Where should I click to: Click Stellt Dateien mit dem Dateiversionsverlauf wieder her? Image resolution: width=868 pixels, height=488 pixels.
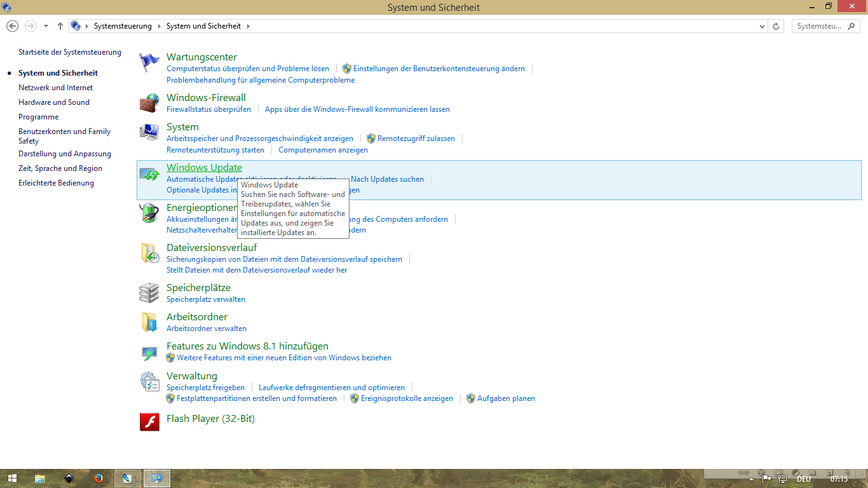[x=257, y=270]
